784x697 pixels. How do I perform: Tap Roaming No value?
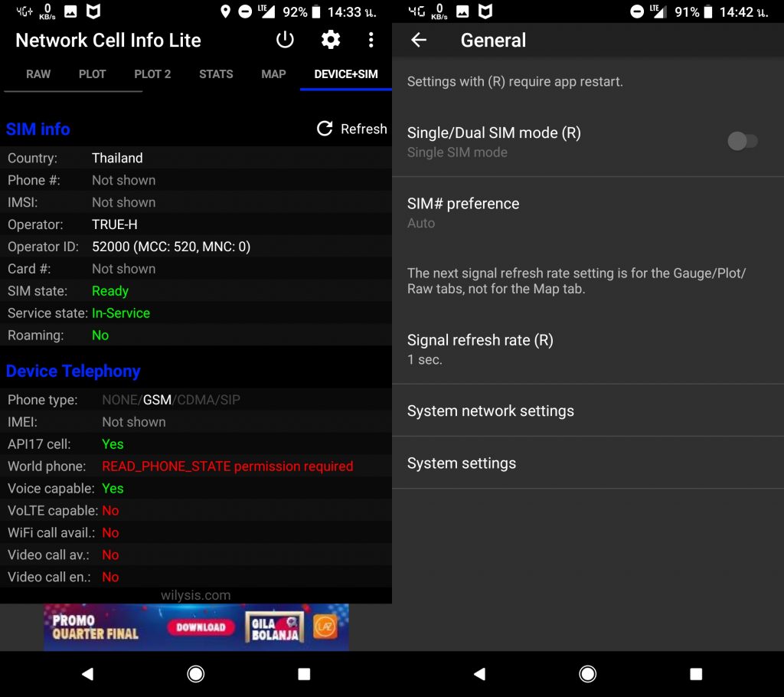100,335
